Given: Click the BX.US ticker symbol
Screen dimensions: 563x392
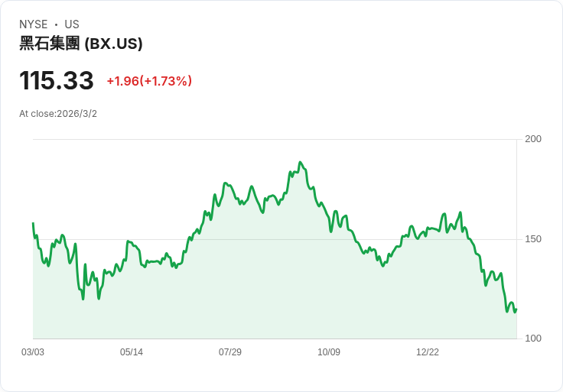Looking at the screenshot, I should pos(113,44).
